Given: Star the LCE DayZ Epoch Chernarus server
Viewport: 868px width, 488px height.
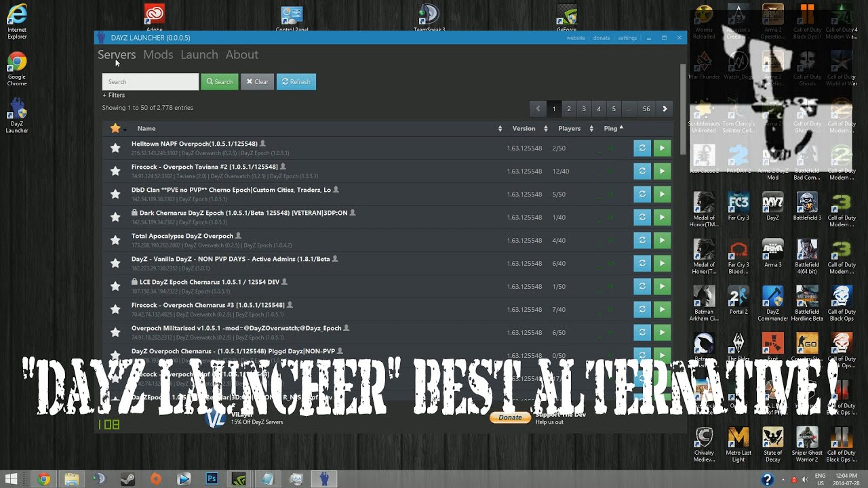Looking at the screenshot, I should [115, 286].
